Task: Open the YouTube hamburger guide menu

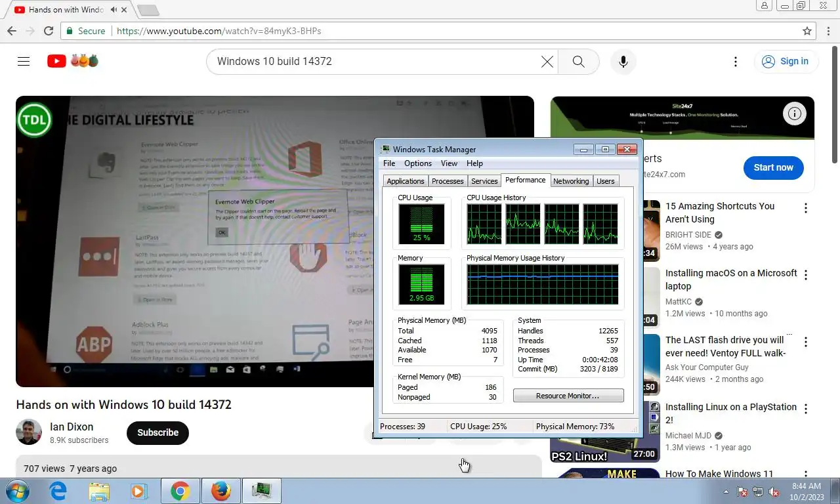Action: pyautogui.click(x=24, y=61)
